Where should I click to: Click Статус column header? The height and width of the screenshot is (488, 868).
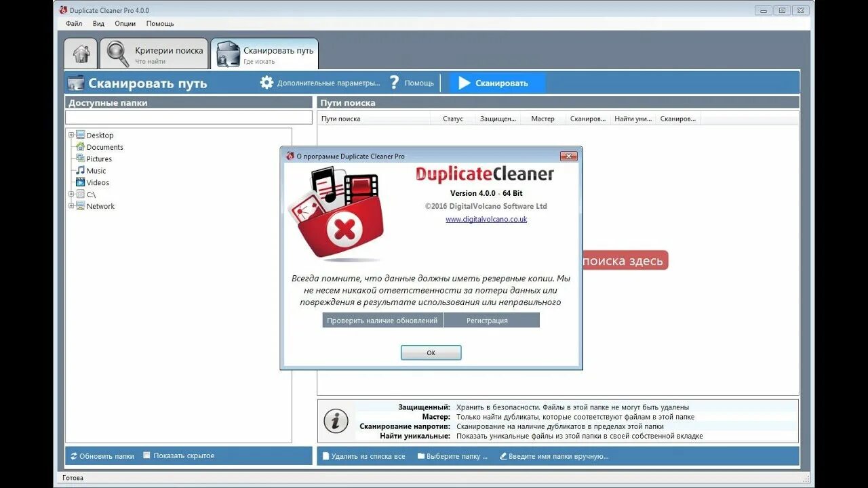453,119
